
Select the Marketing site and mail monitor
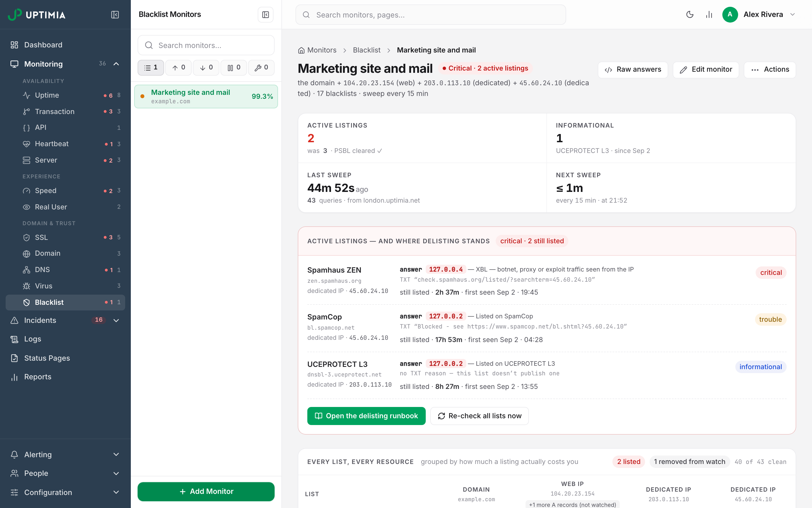206,97
